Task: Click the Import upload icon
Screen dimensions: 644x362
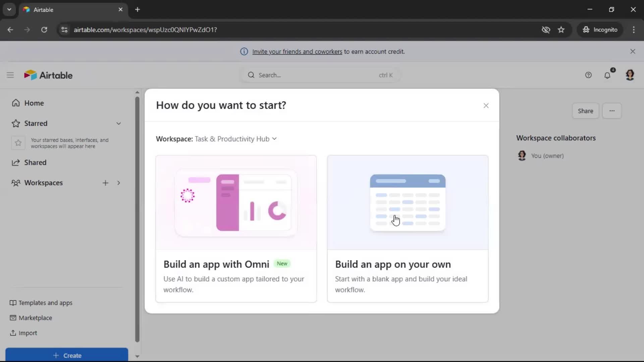Action: pos(13,333)
